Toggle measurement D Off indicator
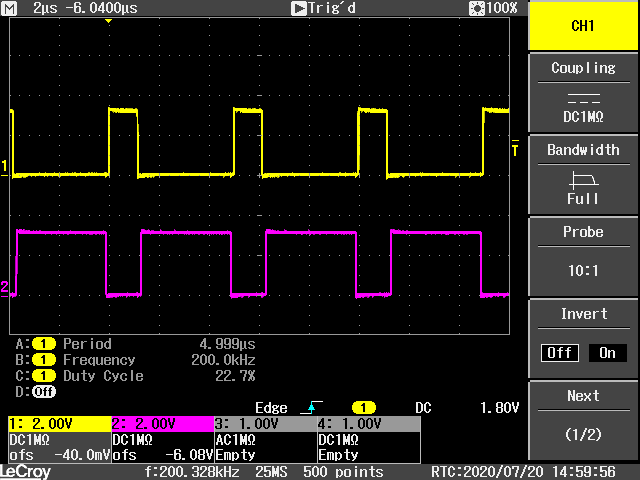 [44, 392]
